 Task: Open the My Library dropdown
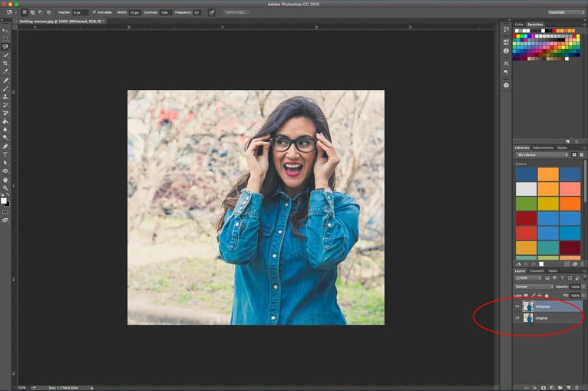pyautogui.click(x=542, y=155)
